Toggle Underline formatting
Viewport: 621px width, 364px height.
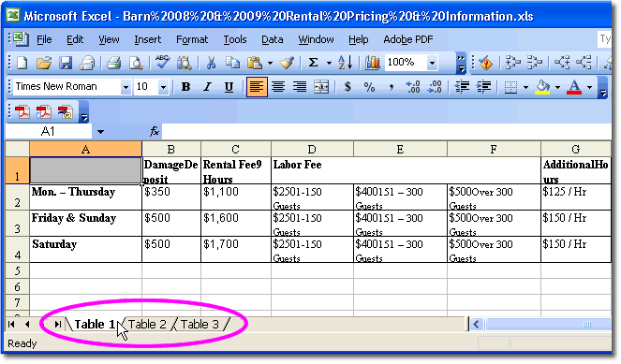point(229,87)
